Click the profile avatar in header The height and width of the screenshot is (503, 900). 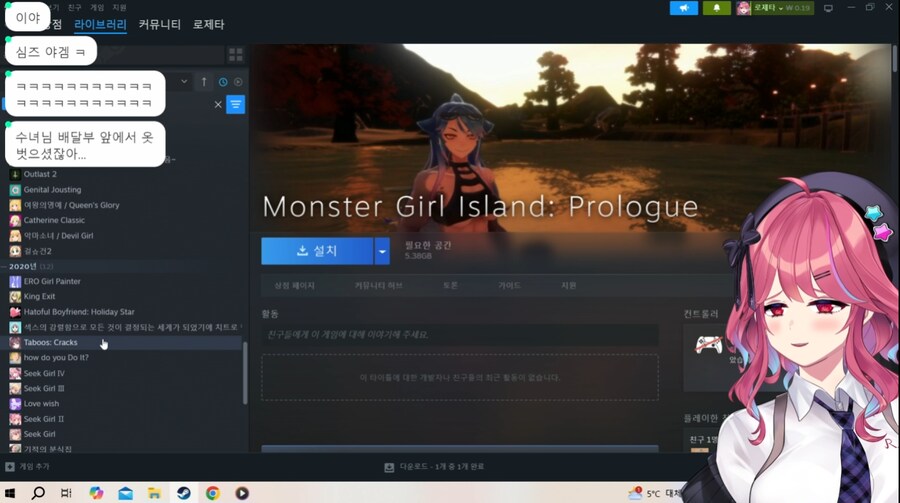744,8
